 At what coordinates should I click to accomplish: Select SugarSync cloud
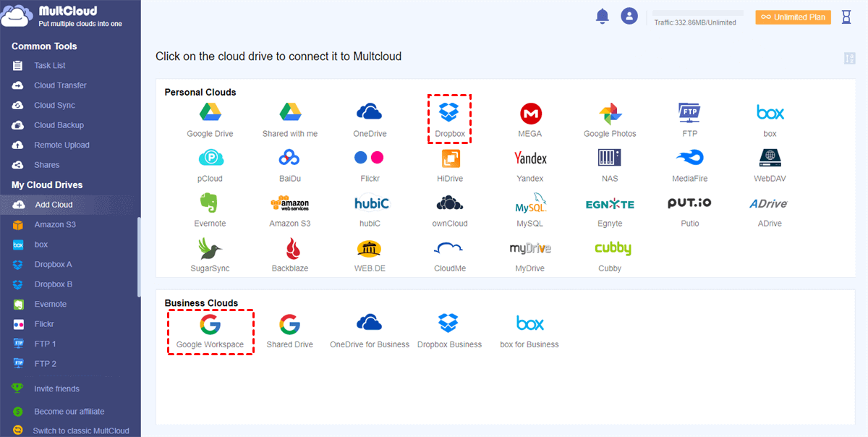(211, 255)
